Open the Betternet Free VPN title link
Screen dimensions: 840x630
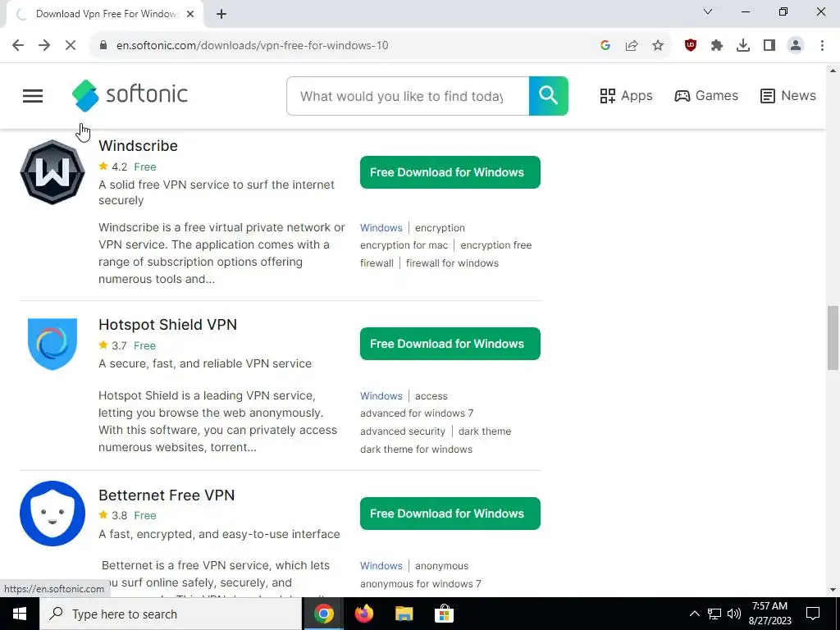point(167,495)
